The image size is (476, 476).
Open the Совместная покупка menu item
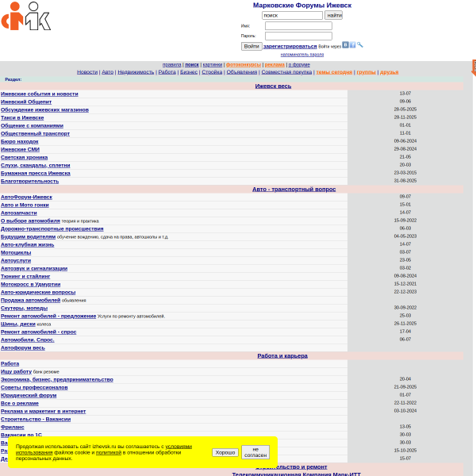click(286, 72)
